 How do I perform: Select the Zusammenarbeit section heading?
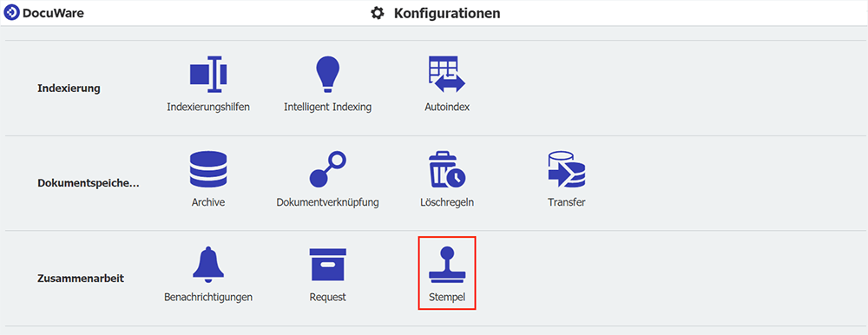(x=80, y=278)
